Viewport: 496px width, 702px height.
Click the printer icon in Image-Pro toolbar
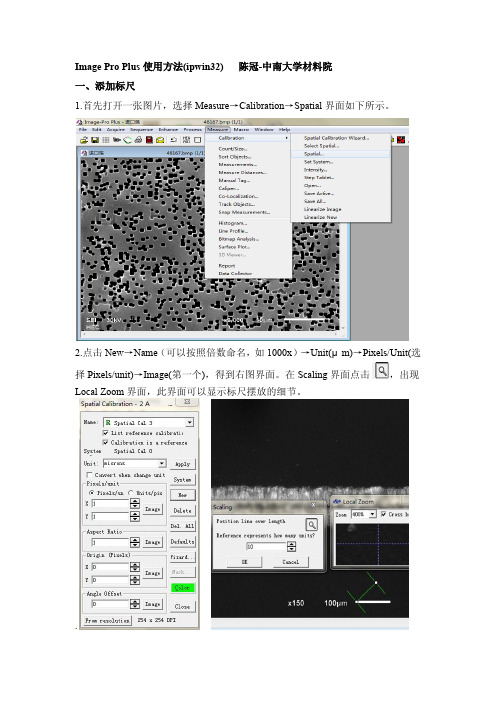tap(138, 140)
